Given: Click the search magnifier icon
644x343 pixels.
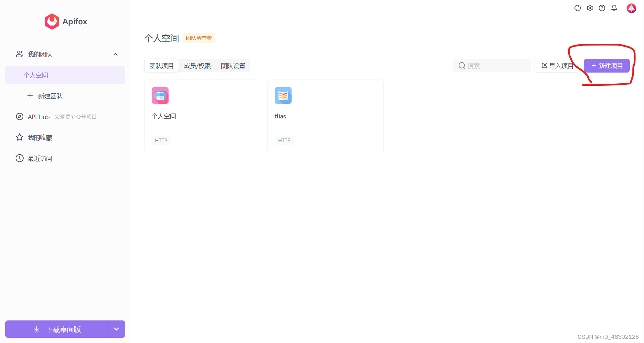Looking at the screenshot, I should point(462,66).
